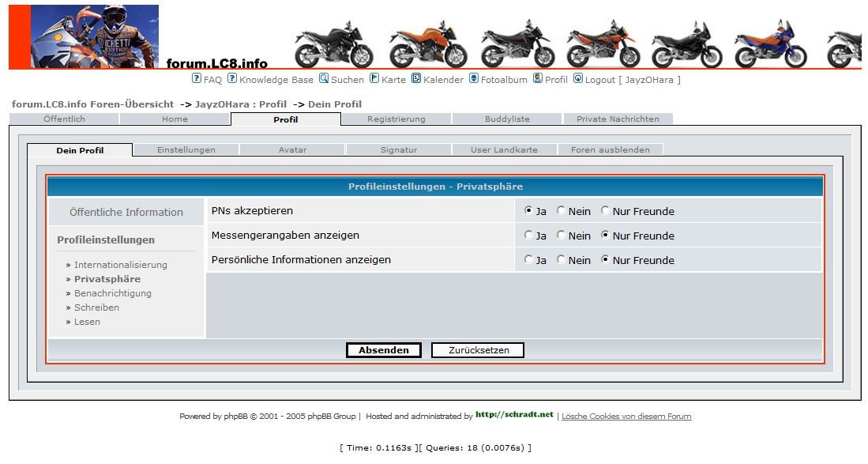Click the Logout icon

578,78
